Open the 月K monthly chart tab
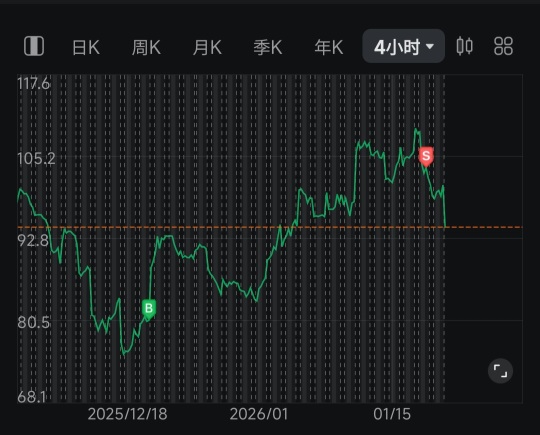 click(207, 47)
